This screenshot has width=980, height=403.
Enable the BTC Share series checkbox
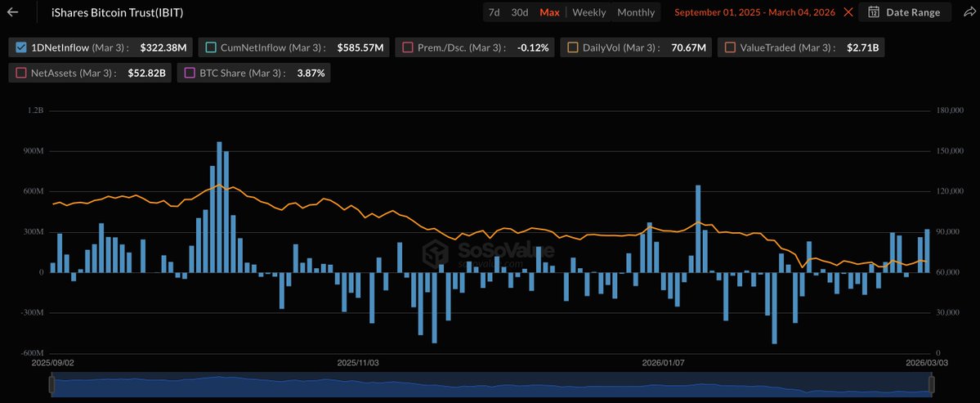190,73
